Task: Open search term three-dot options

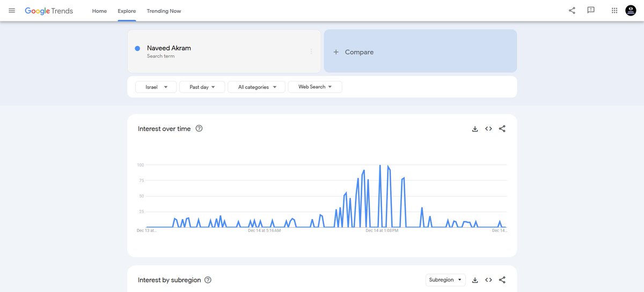Action: [x=311, y=51]
